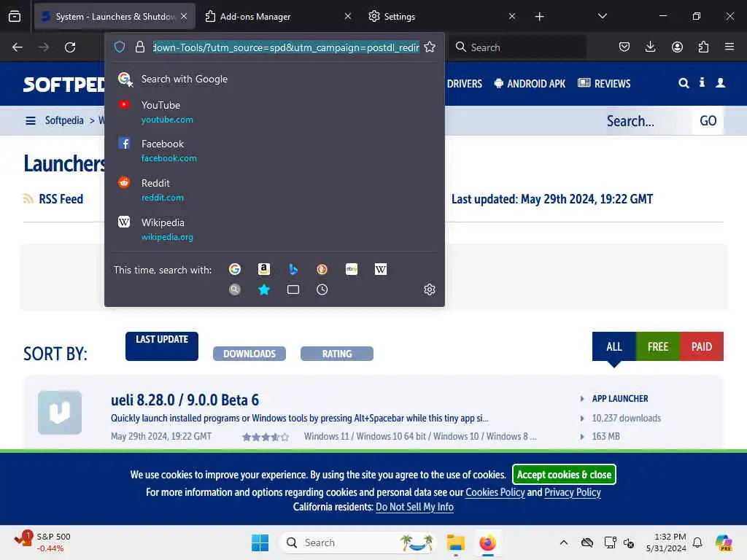
Task: Open Softpedia user account icon
Action: pyautogui.click(x=720, y=83)
